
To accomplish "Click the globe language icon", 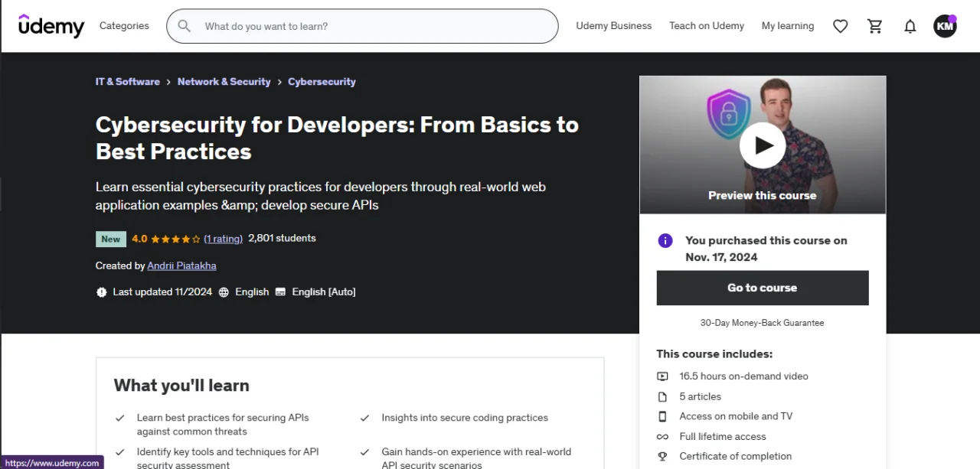I will pos(224,292).
